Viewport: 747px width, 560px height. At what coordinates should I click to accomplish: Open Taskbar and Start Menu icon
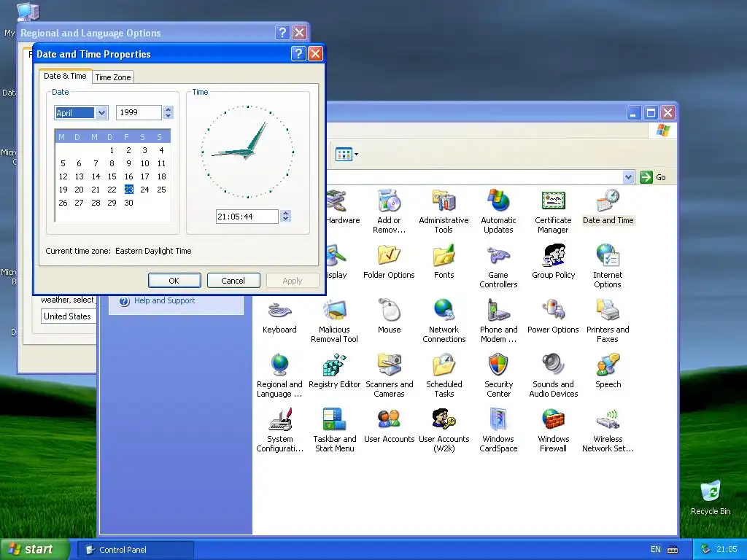pyautogui.click(x=334, y=430)
